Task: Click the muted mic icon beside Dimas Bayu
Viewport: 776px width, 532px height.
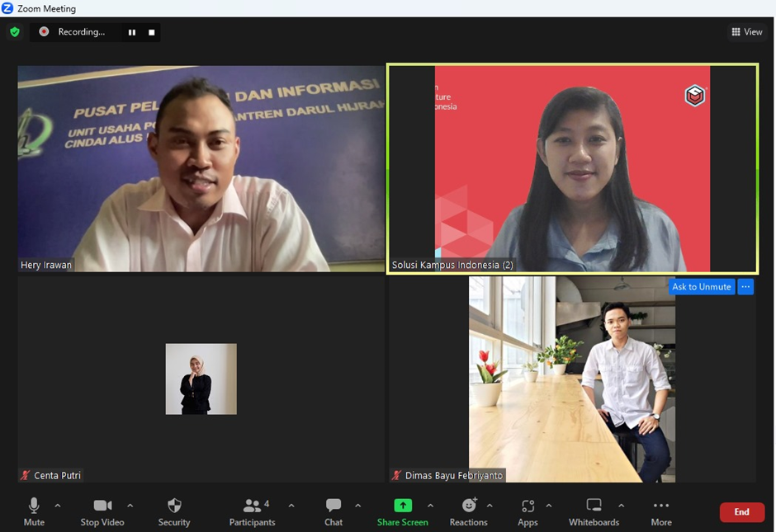Action: [x=396, y=476]
